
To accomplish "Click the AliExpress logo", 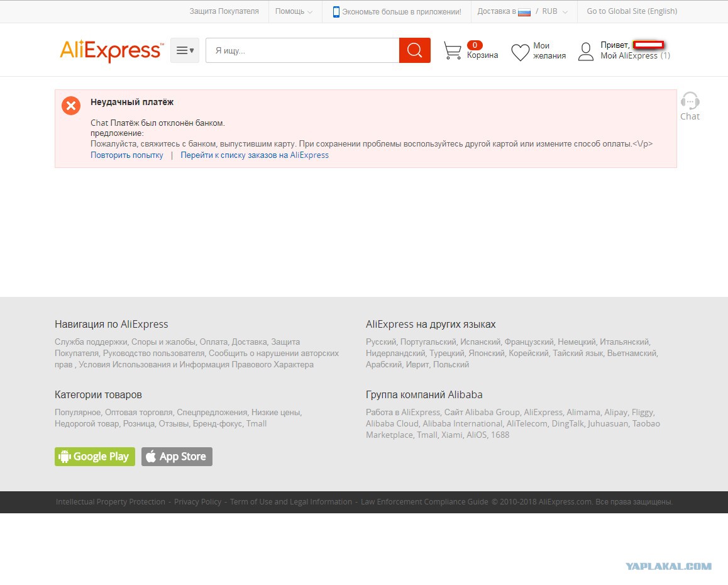I will [x=111, y=50].
